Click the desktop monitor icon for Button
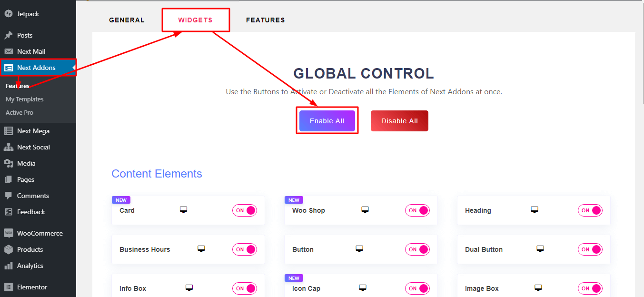Screen dimensions: 644x297 [359, 249]
